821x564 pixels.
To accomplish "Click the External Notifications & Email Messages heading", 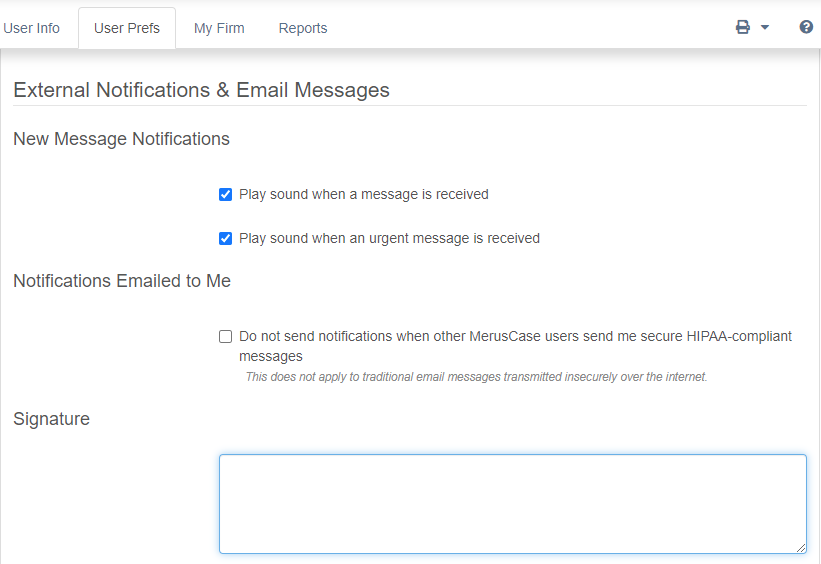I will 201,90.
